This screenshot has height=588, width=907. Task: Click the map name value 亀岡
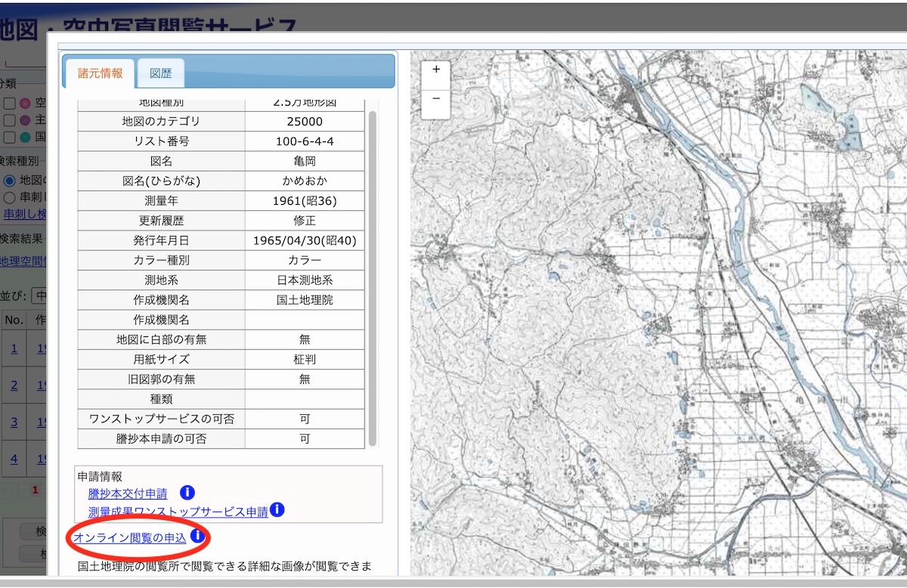point(305,161)
